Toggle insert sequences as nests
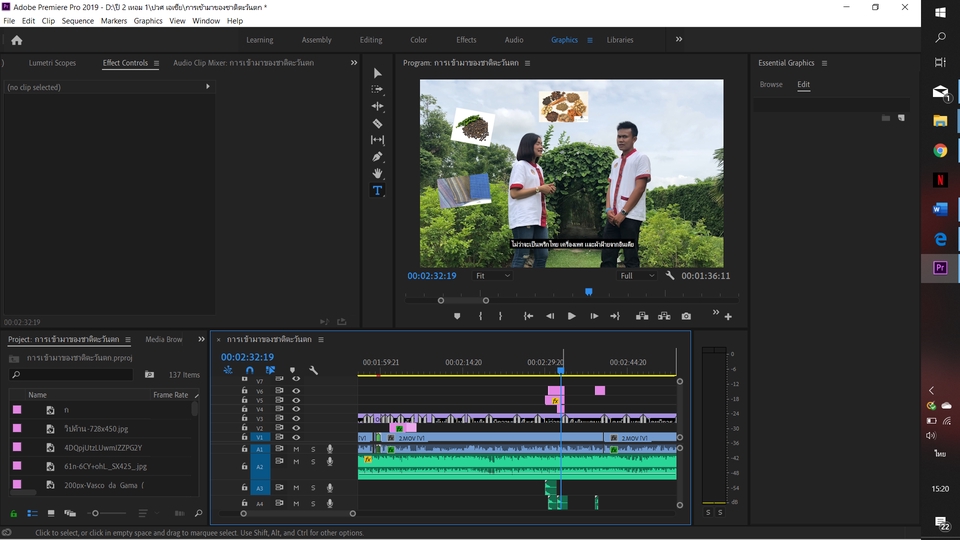The height and width of the screenshot is (540, 960). coord(228,370)
